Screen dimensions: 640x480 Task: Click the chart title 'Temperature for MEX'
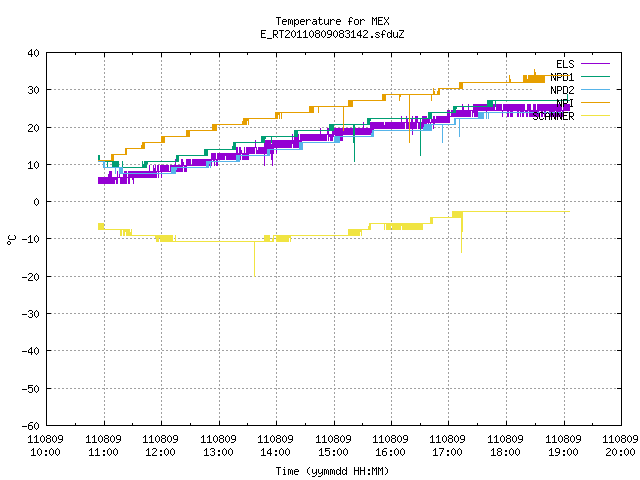click(x=332, y=21)
